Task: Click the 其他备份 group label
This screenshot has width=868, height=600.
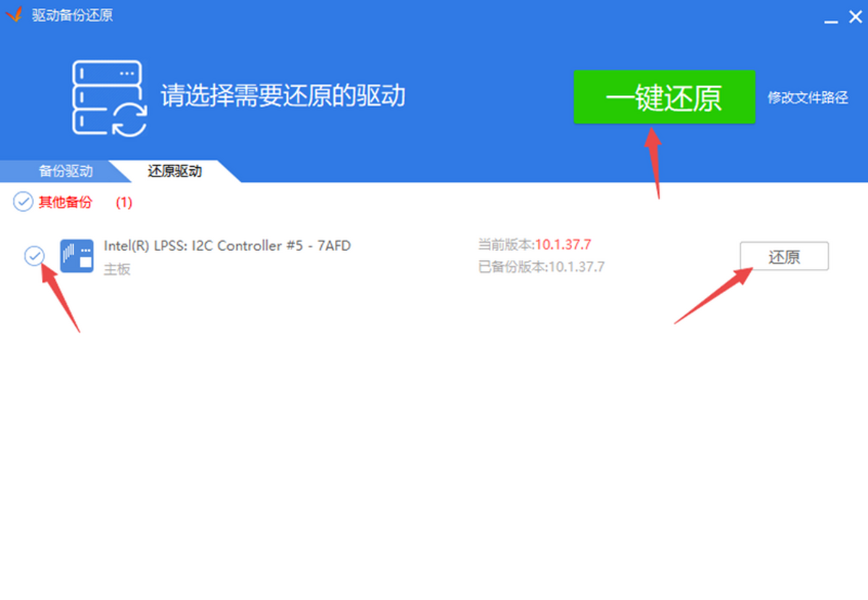Action: click(x=65, y=202)
